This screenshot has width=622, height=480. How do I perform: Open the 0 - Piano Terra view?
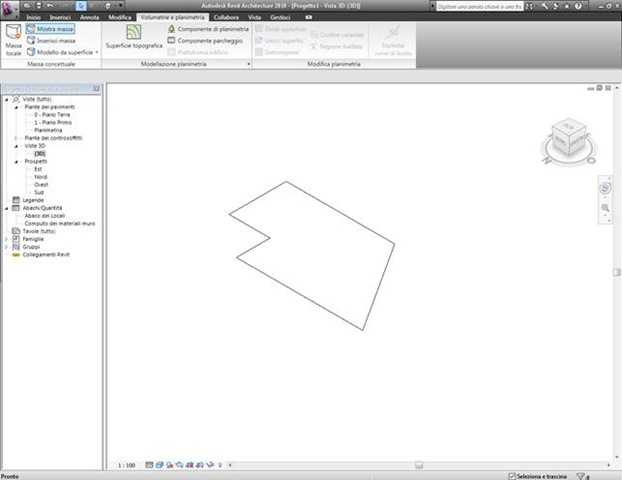click(x=52, y=115)
